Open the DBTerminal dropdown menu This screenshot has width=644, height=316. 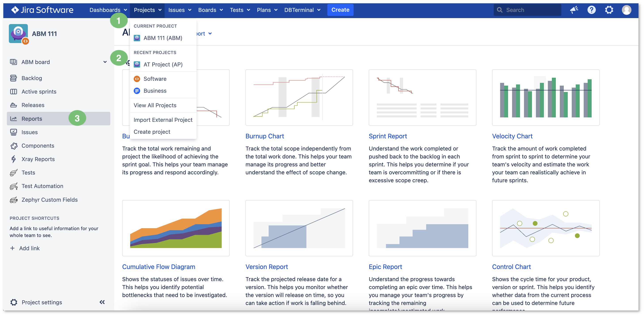coord(302,10)
